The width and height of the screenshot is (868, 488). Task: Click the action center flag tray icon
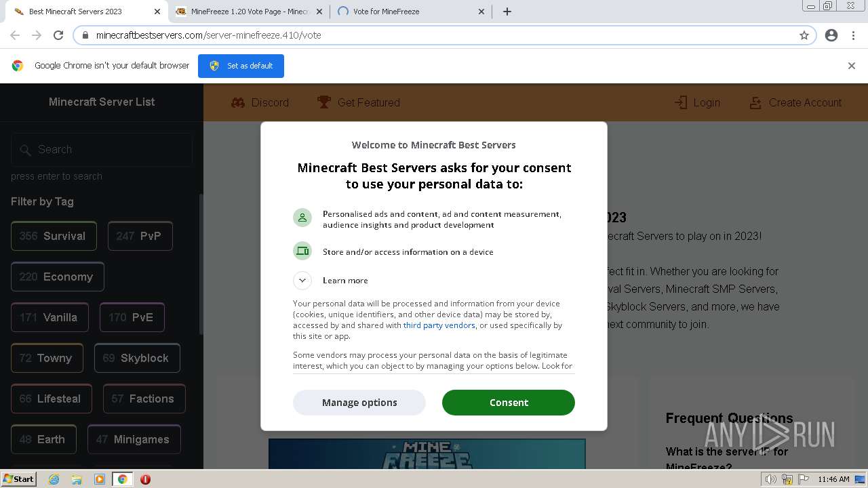pos(803,479)
